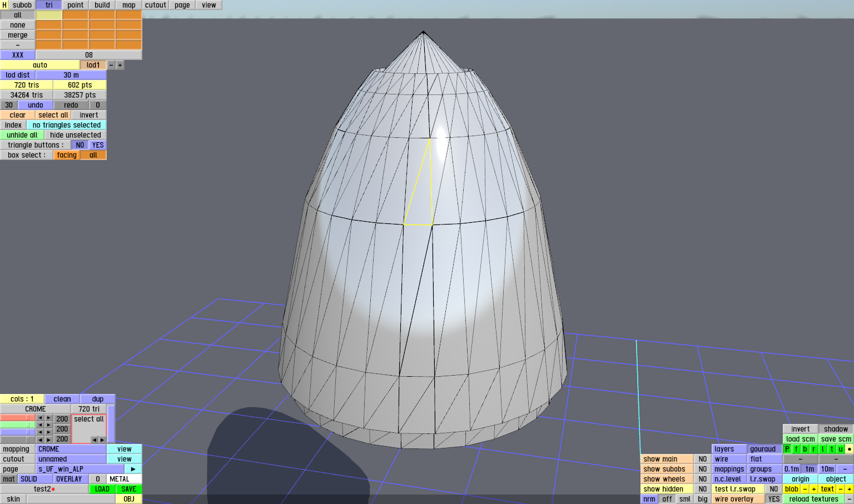Click the reload textures button
Screen dimensions: 854x504
814,499
